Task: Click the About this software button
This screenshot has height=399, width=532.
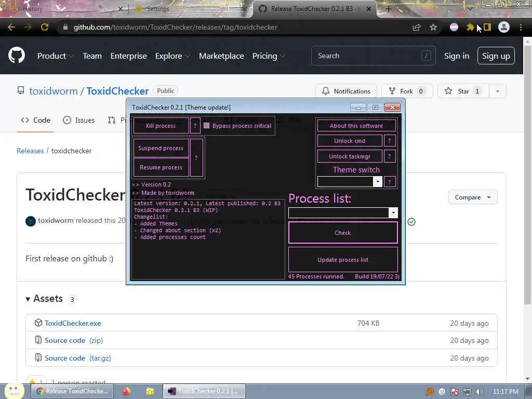Action: [x=356, y=126]
